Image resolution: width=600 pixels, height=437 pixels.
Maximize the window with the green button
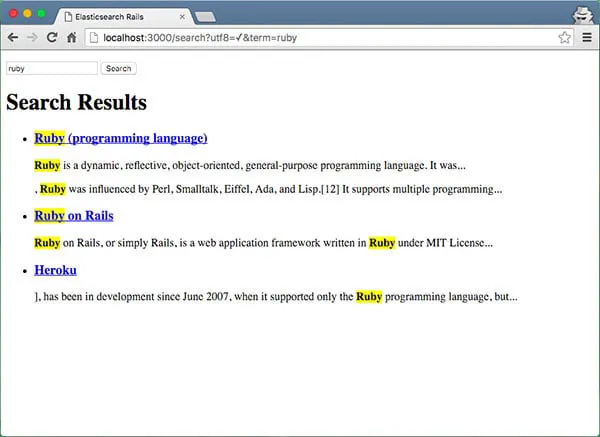tap(42, 14)
